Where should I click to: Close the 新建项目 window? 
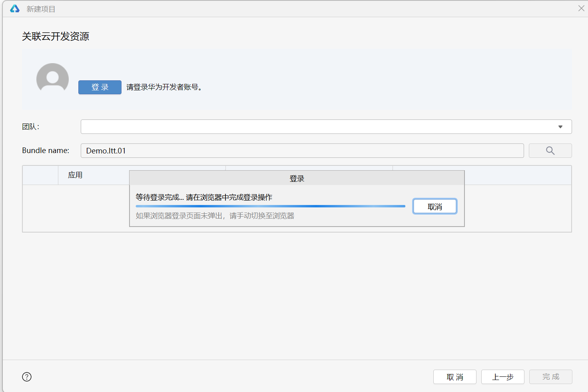pos(581,8)
